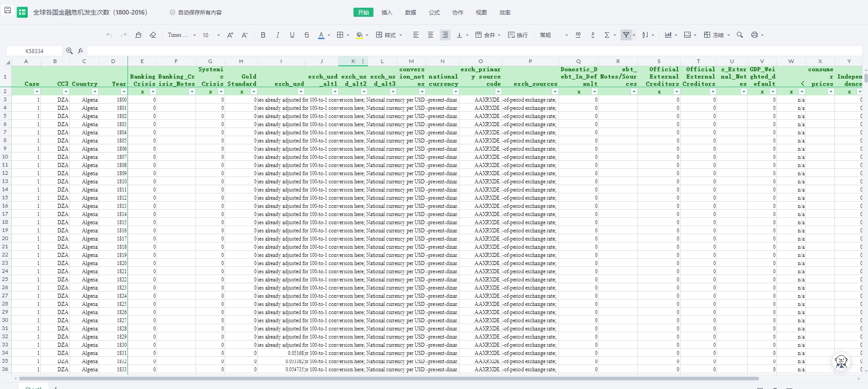Screen dimensions: 868x389
Task: Click the print icon
Action: point(754,35)
